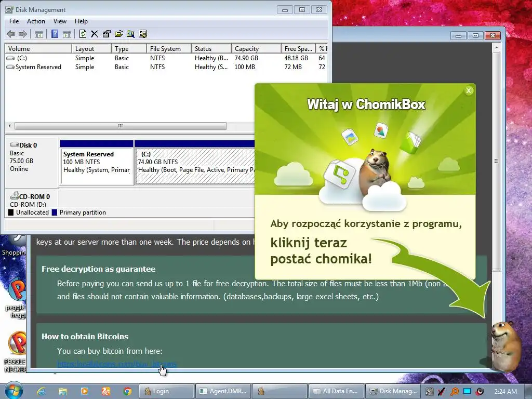Open the blue Help question-mark icon
Viewport: 532px width, 399px height.
(x=55, y=34)
